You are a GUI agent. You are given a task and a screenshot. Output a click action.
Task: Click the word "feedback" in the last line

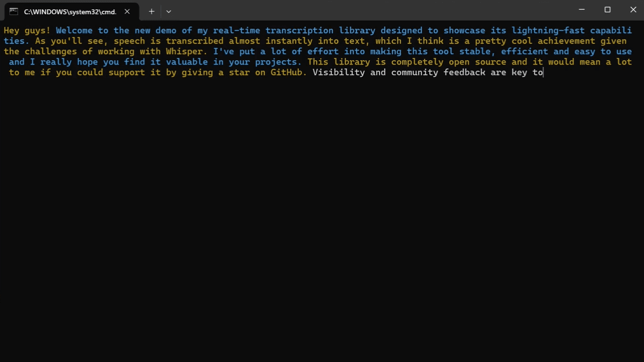click(x=464, y=72)
